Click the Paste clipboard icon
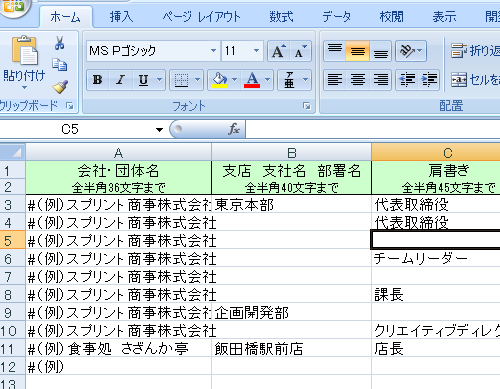500x389 pixels. point(25,50)
